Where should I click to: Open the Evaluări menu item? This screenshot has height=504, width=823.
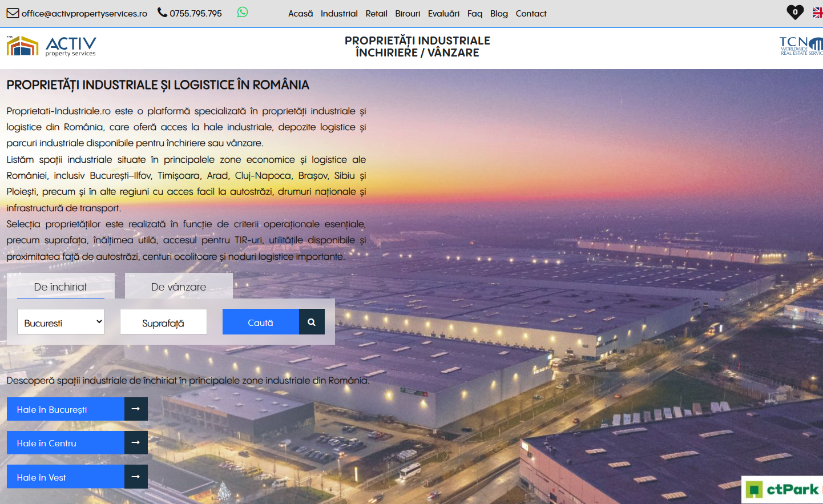(444, 13)
